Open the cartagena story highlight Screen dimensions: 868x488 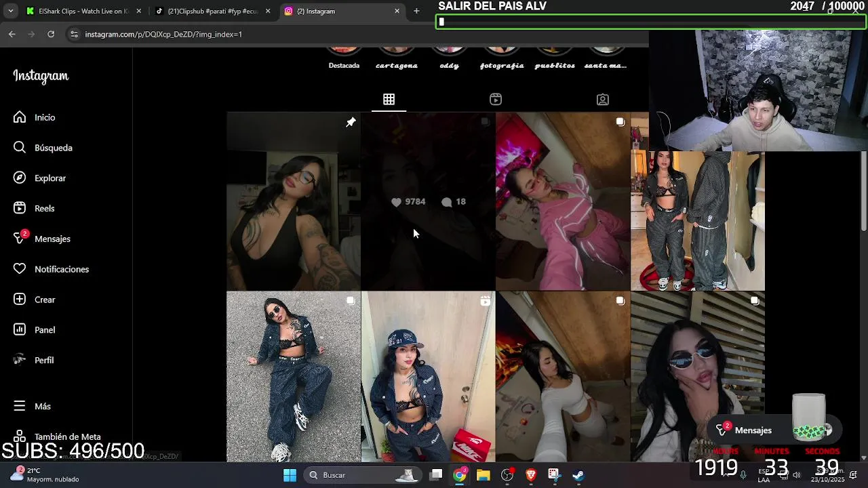(397, 58)
